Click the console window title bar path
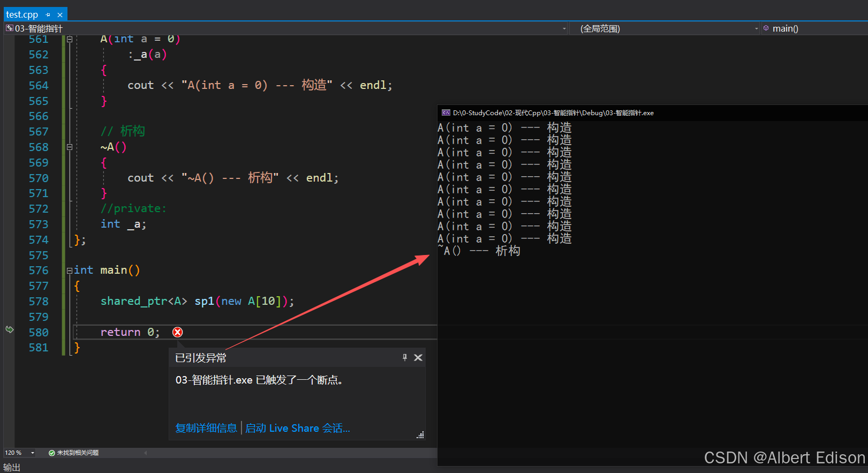This screenshot has height=473, width=868. (553, 112)
